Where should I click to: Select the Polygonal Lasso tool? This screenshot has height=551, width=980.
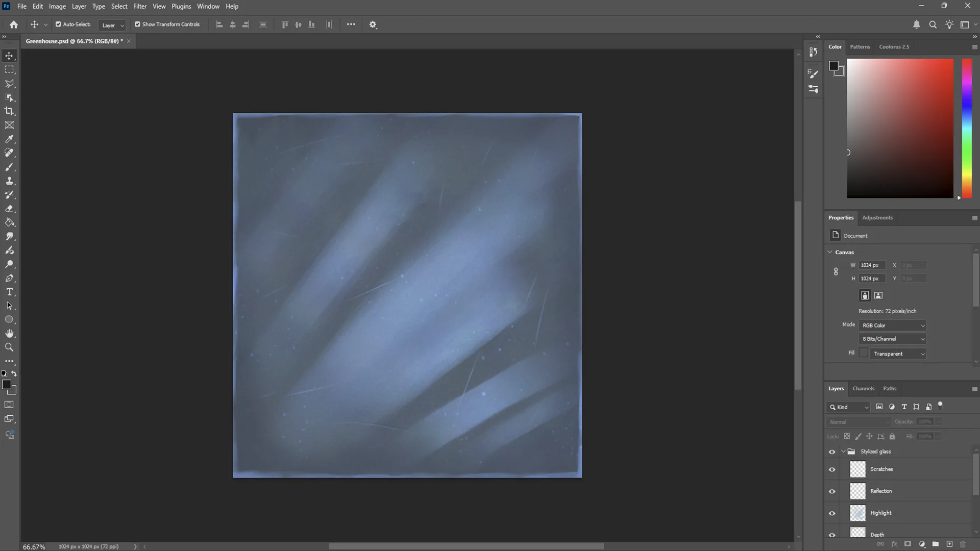pyautogui.click(x=9, y=83)
